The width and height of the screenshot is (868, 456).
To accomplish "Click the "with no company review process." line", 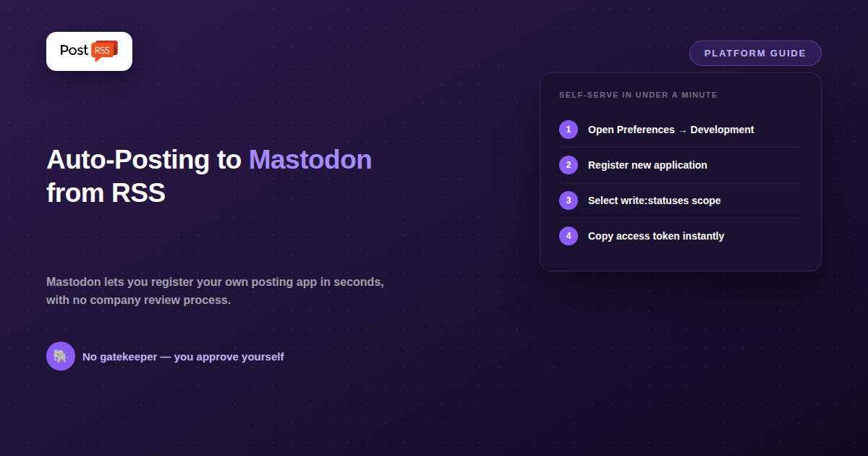I will pyautogui.click(x=138, y=300).
